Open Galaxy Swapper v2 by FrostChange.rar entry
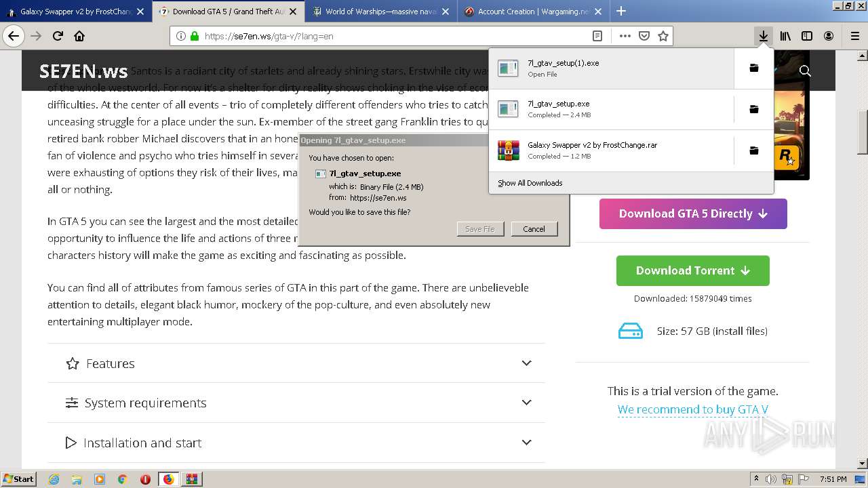 point(611,150)
